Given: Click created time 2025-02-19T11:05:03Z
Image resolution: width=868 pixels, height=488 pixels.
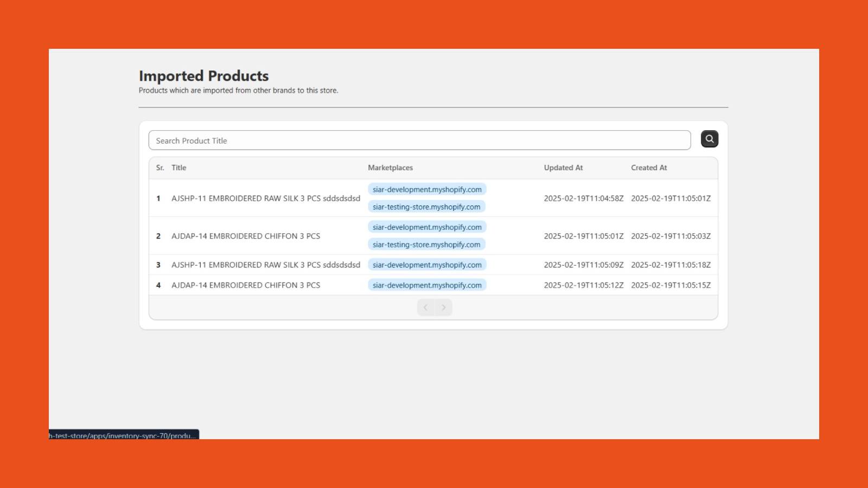Looking at the screenshot, I should coord(671,236).
